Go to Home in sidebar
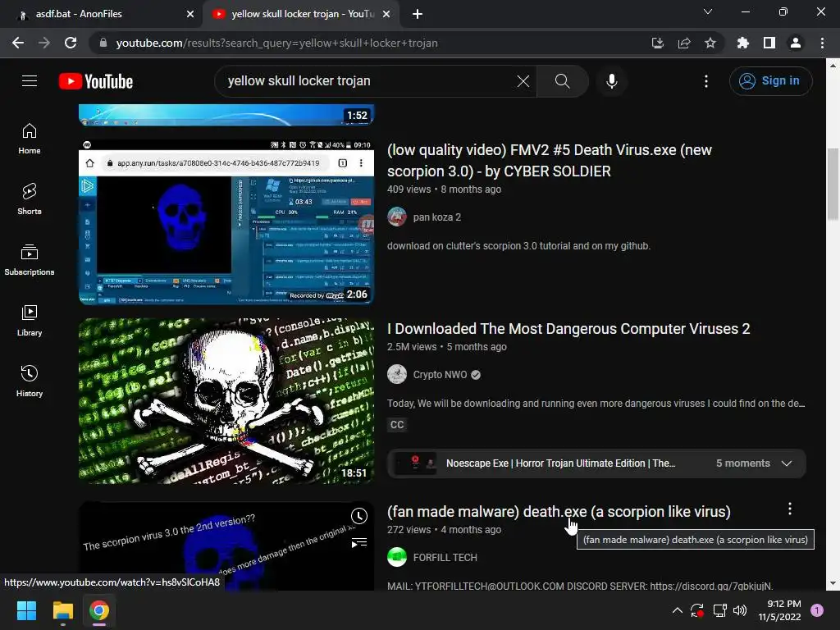The image size is (840, 630). (x=30, y=139)
